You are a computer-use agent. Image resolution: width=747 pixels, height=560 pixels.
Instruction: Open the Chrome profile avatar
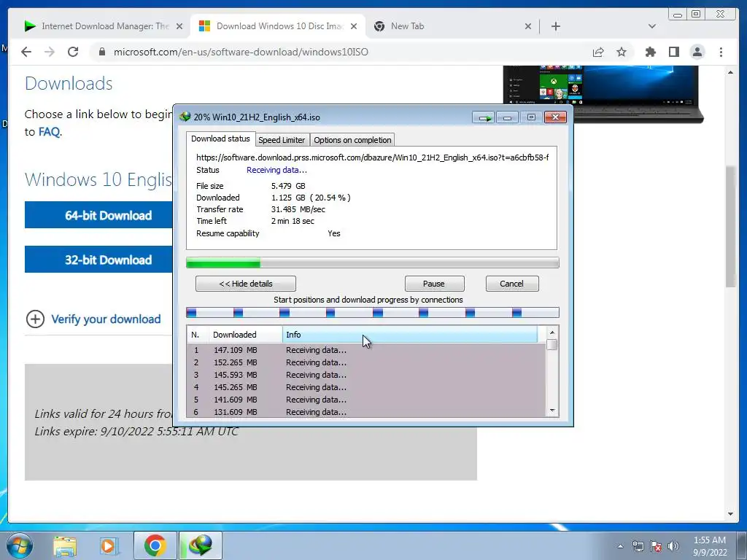pos(697,52)
